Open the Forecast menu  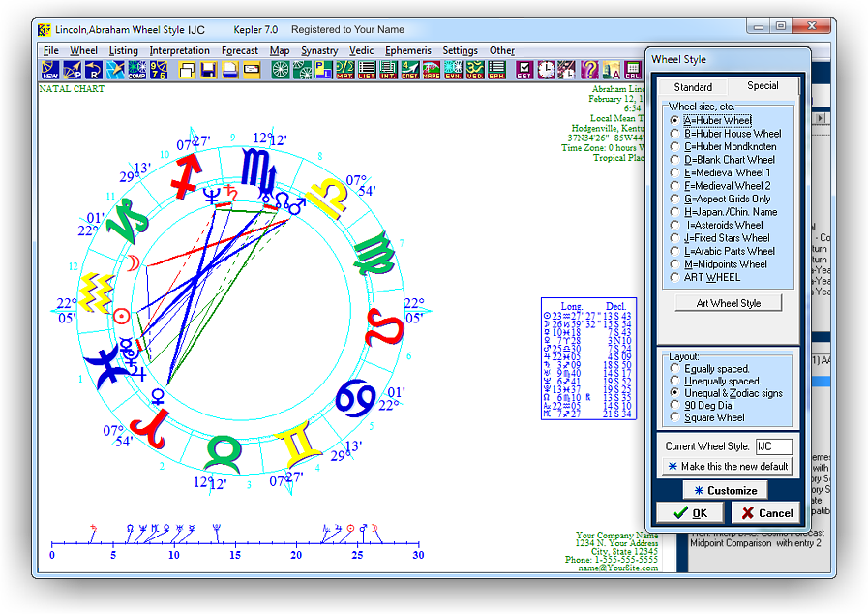(240, 50)
